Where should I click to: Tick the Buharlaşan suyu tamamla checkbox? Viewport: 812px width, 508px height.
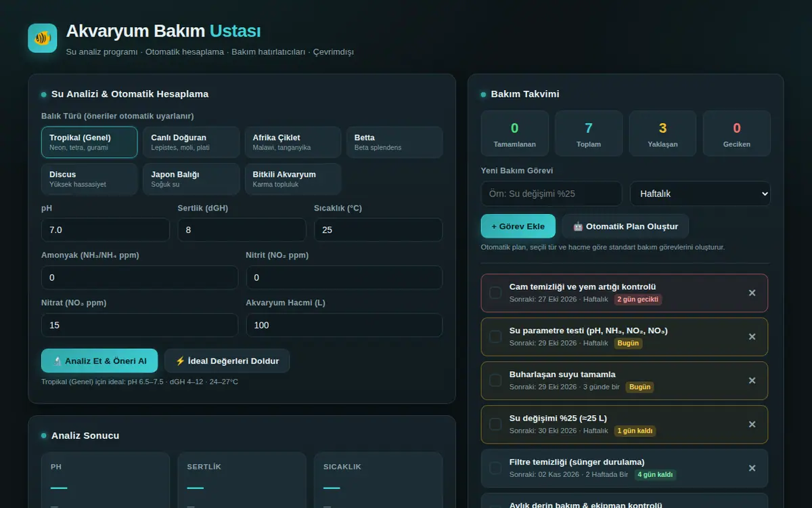coord(495,381)
